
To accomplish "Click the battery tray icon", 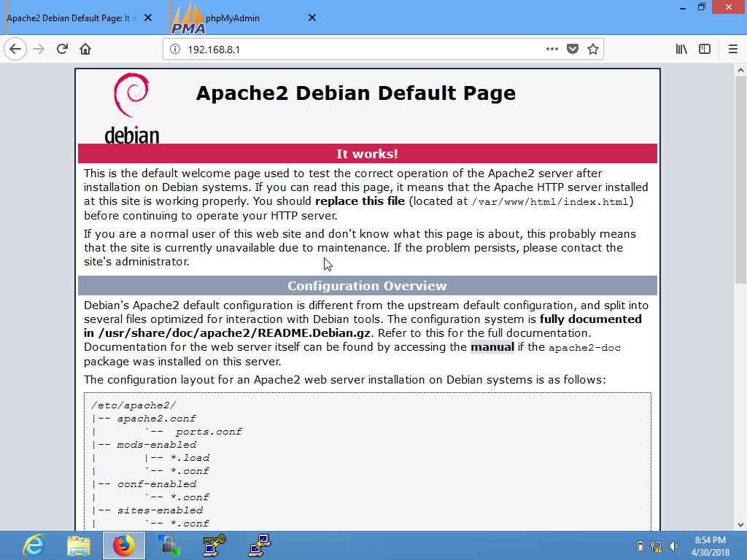I will pos(640,545).
